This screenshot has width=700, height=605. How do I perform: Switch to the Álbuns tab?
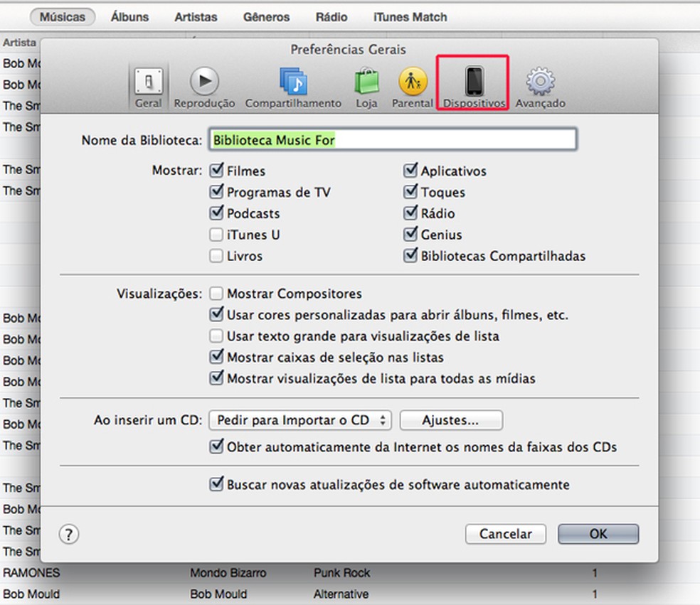click(130, 17)
